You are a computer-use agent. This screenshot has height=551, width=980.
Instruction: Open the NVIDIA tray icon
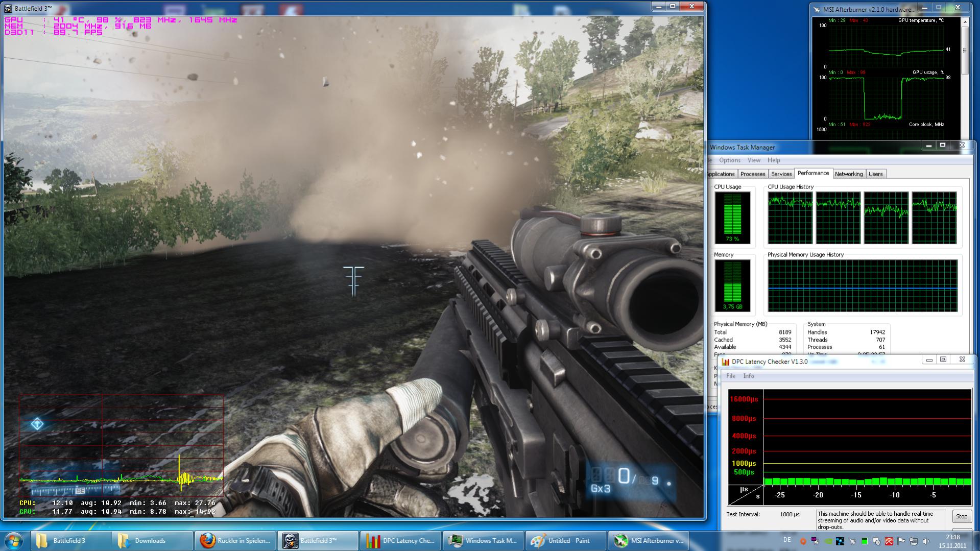pos(828,541)
